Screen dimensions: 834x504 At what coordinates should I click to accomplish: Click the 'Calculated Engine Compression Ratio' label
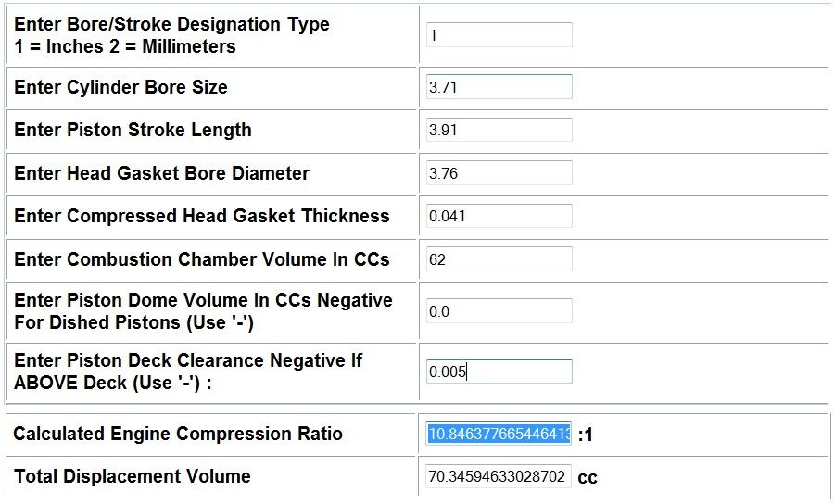pos(178,434)
